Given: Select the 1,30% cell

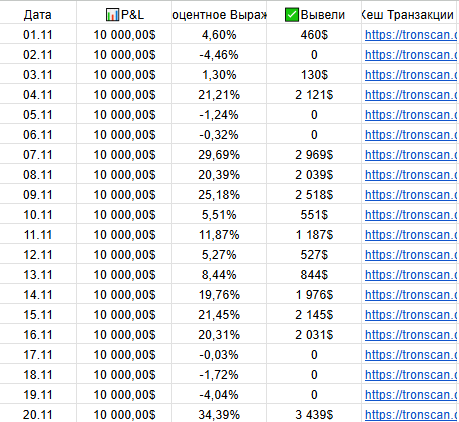Looking at the screenshot, I should (219, 74).
